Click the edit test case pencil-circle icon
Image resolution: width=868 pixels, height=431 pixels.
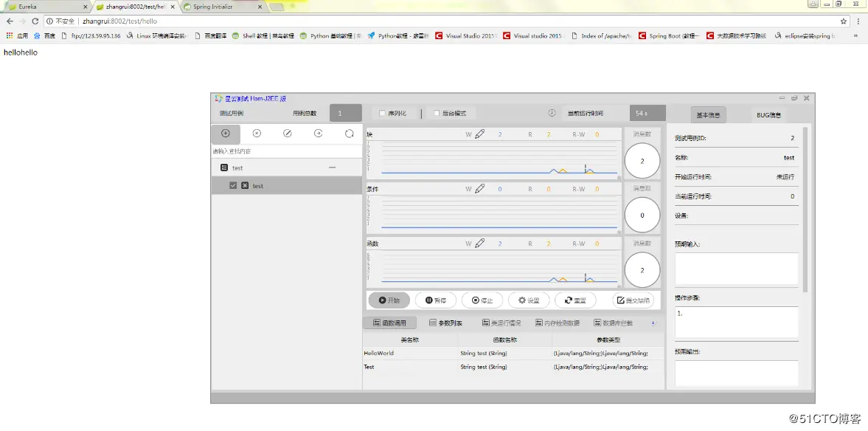coord(288,134)
